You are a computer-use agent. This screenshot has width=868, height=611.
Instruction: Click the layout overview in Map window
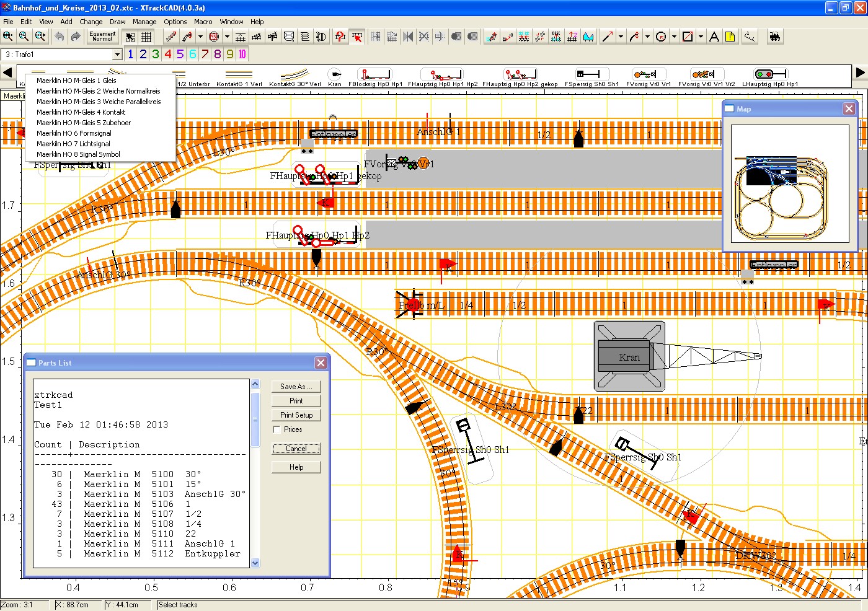(790, 184)
